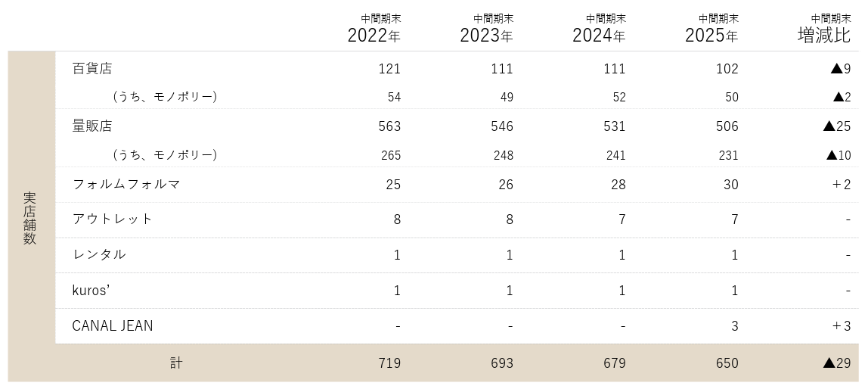Click the 2025年 column header
The width and height of the screenshot is (868, 389).
tap(711, 35)
